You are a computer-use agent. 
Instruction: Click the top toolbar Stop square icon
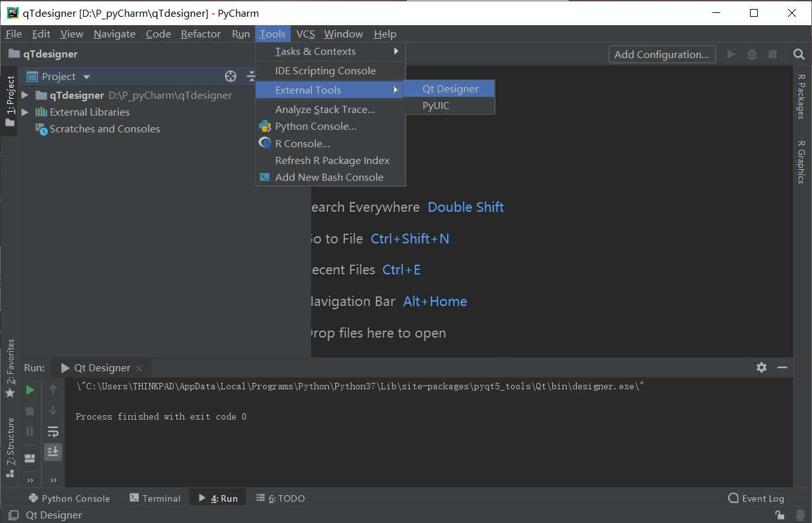[x=773, y=54]
